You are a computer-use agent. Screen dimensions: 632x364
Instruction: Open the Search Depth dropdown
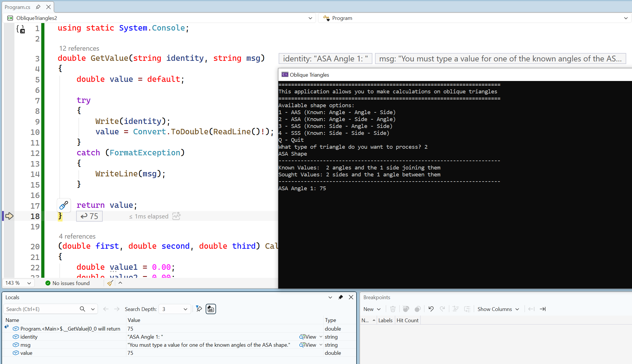(175, 309)
